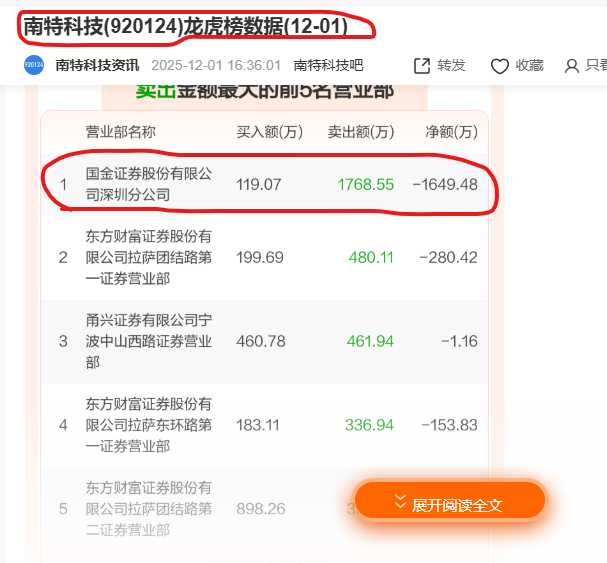
Task: Click sell amount 336.94
Action: pos(369,425)
